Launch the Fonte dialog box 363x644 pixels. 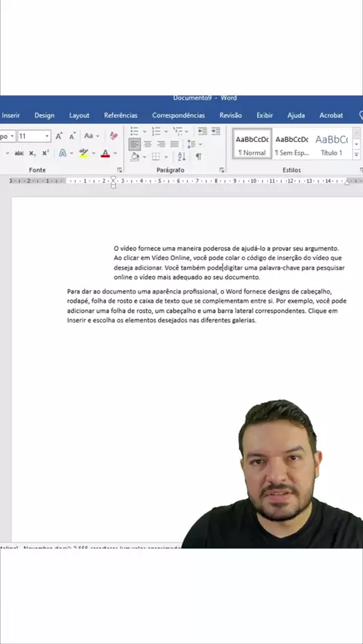119,169
